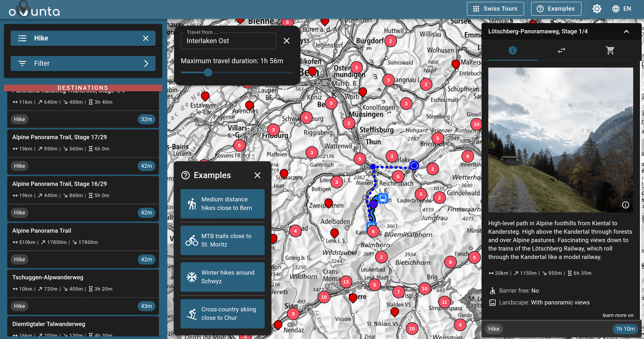Open the shopping cart icon on tour panel
644x339 pixels.
pyautogui.click(x=610, y=51)
